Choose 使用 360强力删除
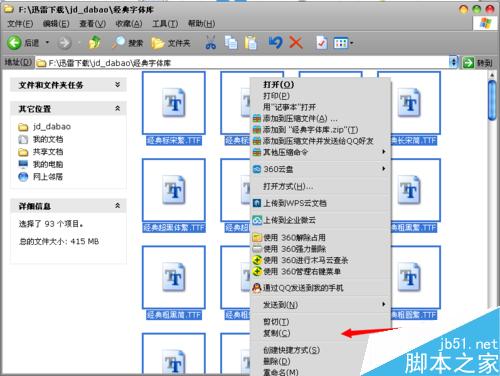Viewport: 500px width, 376px height. 320,249
